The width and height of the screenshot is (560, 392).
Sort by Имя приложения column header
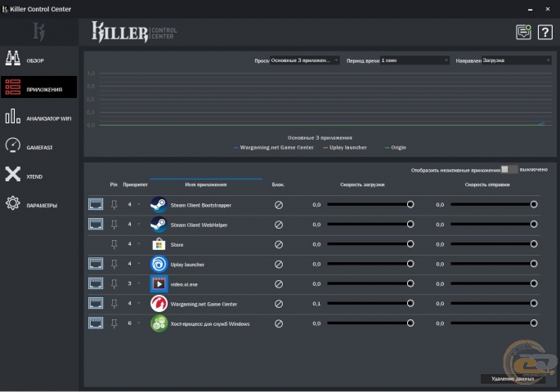[x=206, y=185]
